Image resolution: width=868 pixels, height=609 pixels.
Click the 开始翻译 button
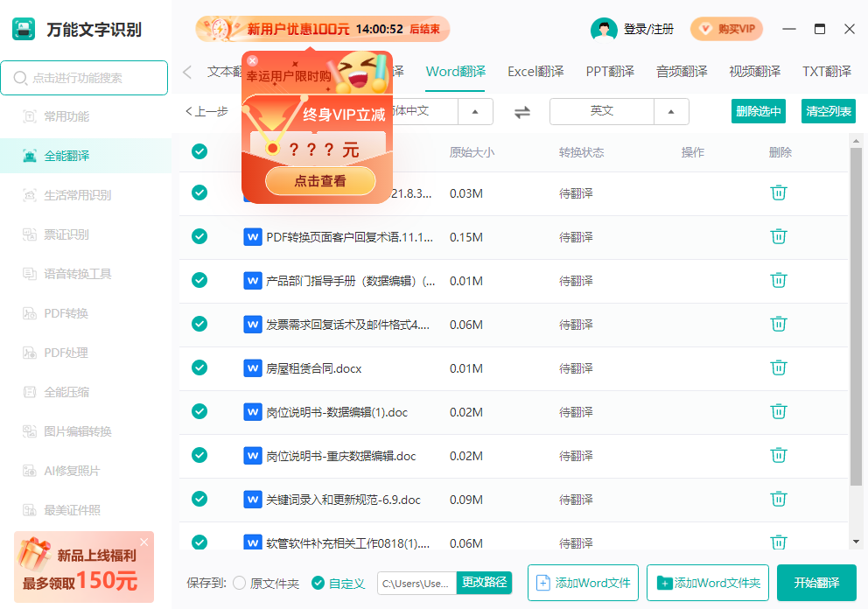pos(816,583)
